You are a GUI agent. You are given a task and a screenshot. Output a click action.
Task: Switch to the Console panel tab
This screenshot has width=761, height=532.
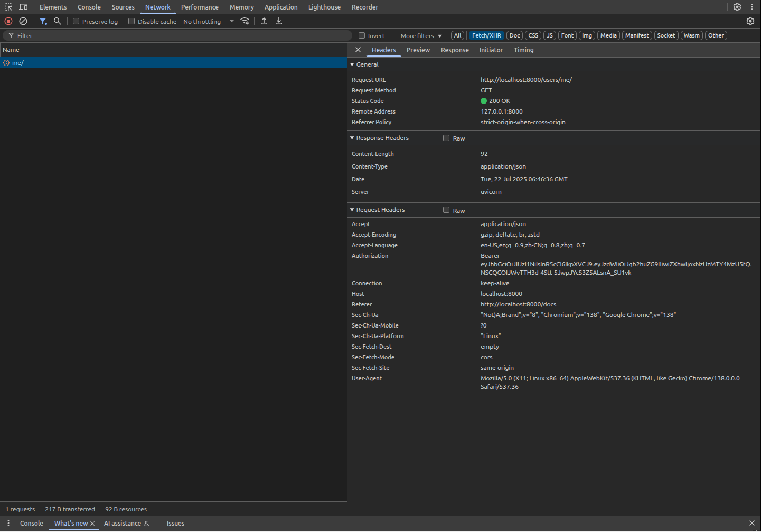(x=89, y=7)
